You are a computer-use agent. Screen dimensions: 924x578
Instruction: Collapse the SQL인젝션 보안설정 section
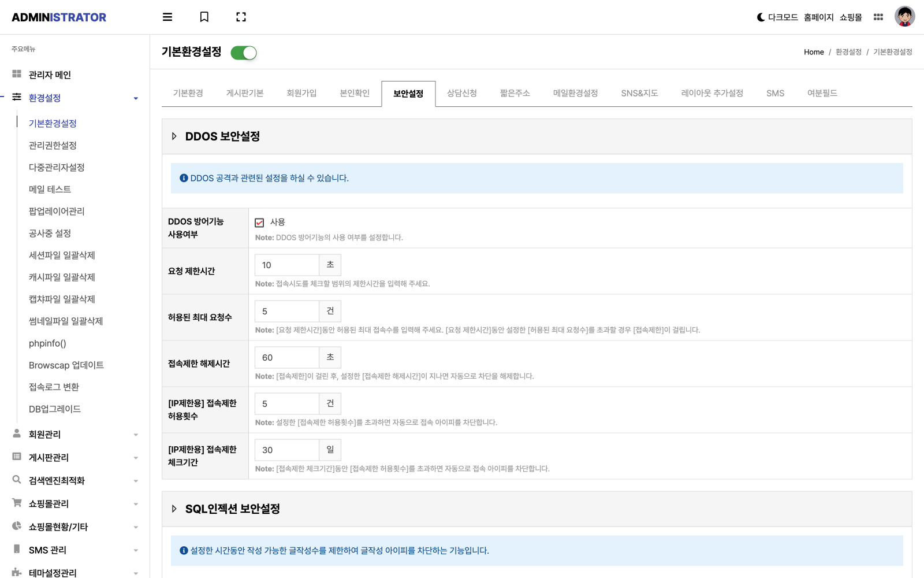[174, 509]
